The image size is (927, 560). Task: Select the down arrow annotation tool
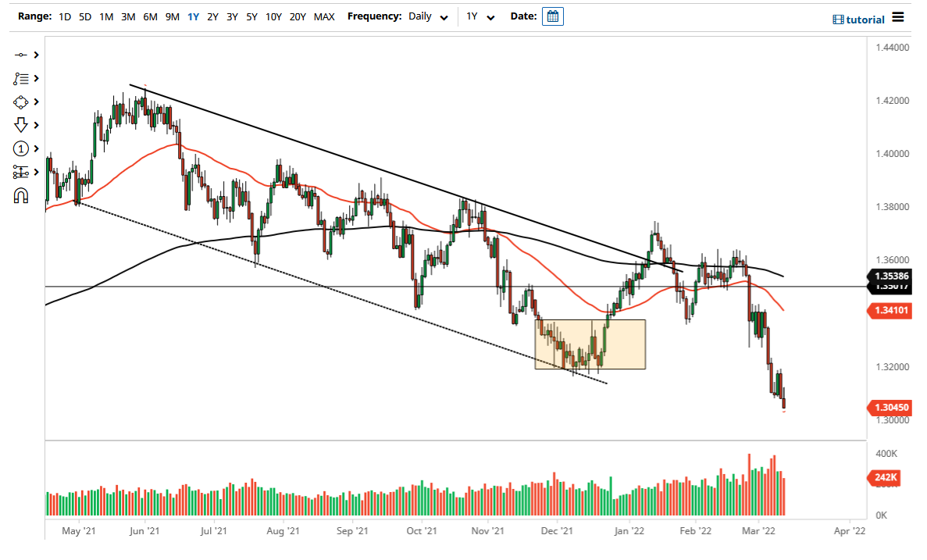click(21, 125)
